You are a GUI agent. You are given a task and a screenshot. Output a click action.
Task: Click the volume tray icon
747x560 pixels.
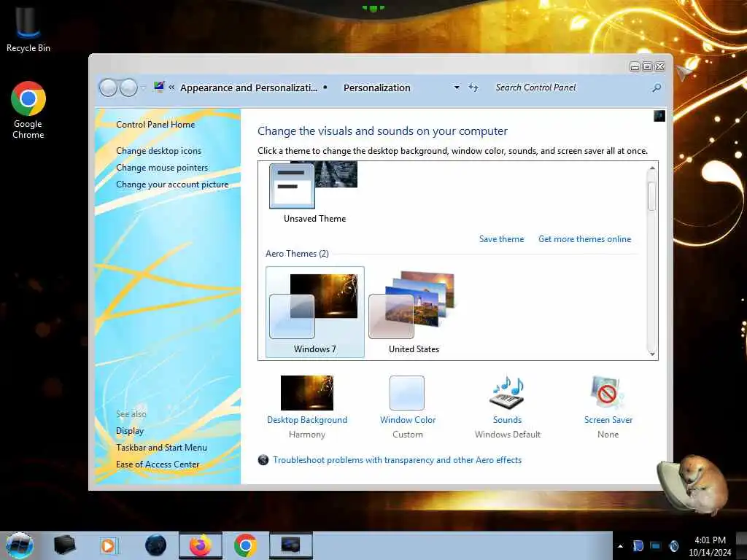point(674,546)
